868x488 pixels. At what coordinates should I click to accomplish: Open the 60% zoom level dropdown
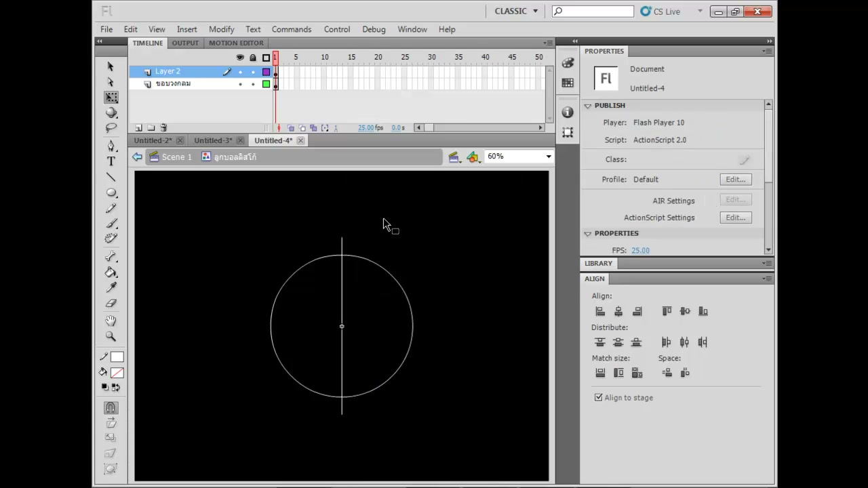[519, 157]
